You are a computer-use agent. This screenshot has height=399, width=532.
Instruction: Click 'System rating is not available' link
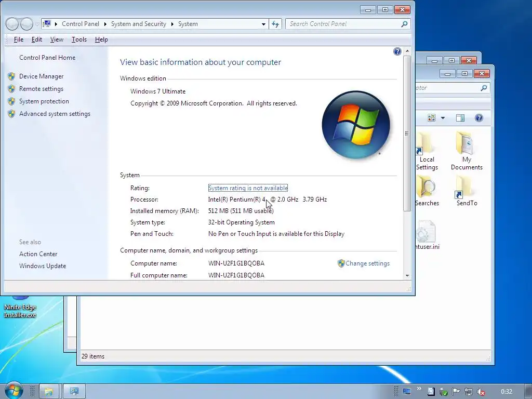pos(248,188)
